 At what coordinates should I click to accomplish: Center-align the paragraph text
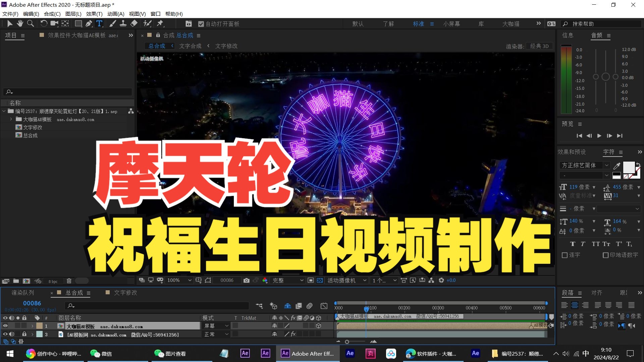[575, 305]
